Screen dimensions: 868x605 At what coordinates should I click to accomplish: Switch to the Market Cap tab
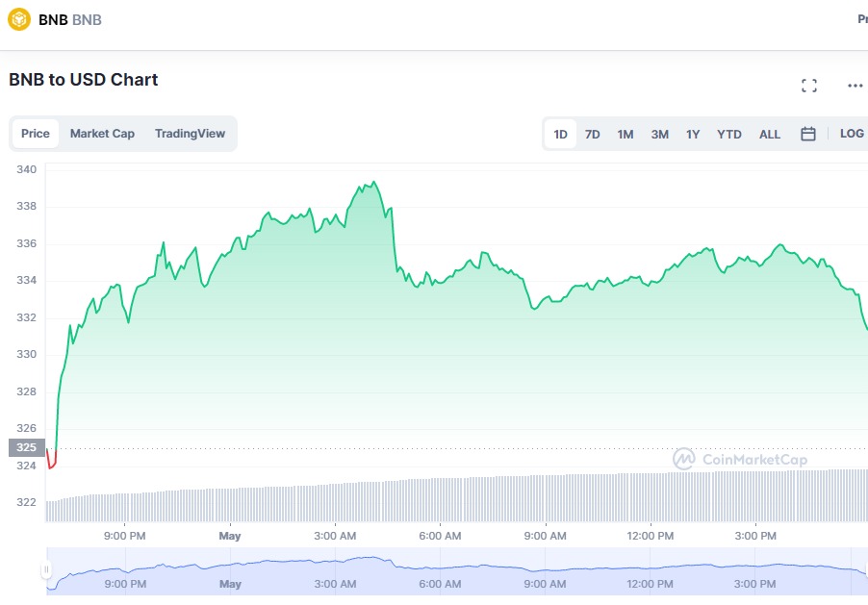tap(102, 134)
